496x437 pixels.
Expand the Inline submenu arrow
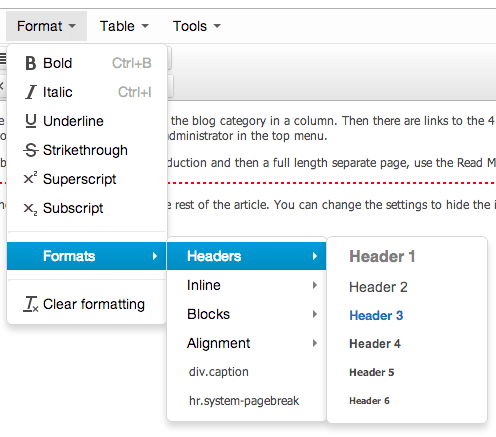point(314,285)
